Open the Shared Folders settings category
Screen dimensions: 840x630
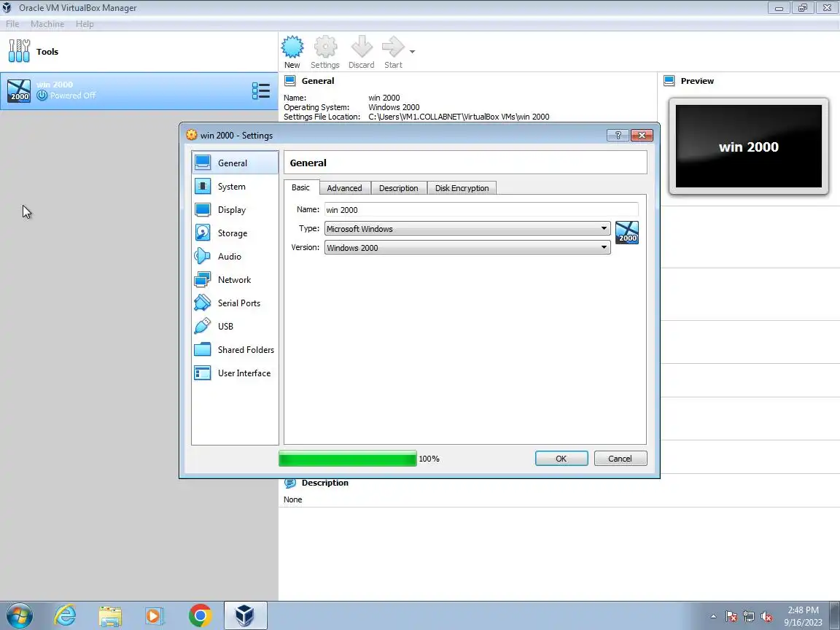(235, 349)
